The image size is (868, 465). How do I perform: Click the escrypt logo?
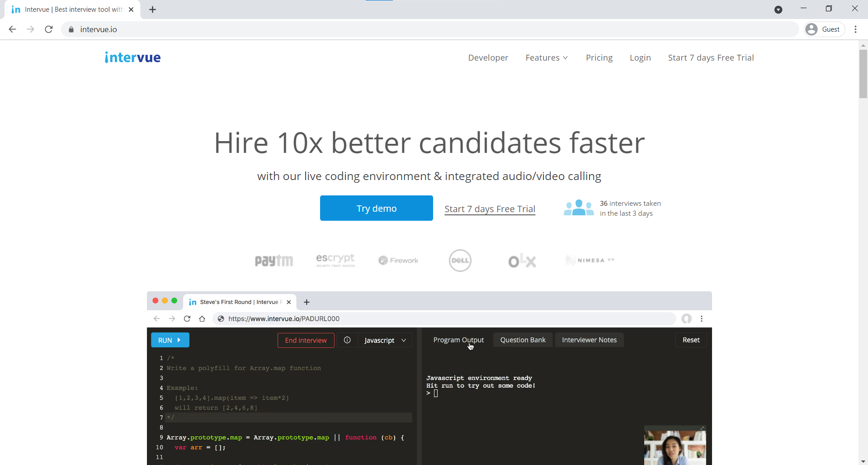coord(335,260)
